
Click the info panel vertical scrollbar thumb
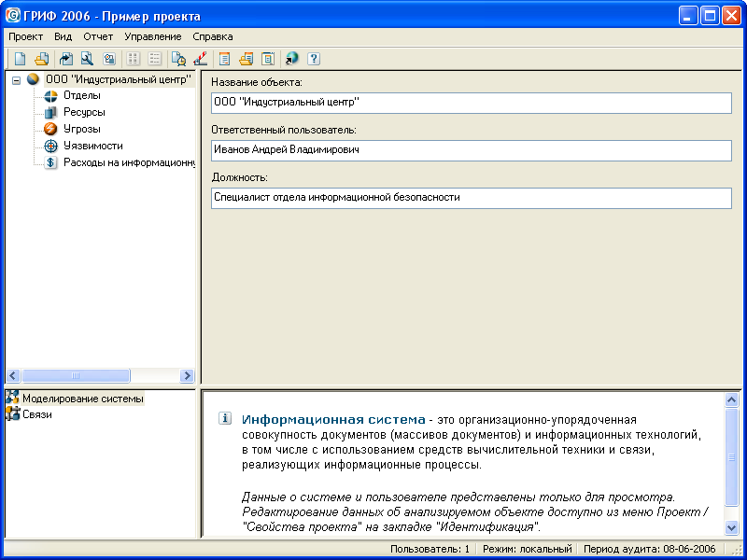(732, 457)
